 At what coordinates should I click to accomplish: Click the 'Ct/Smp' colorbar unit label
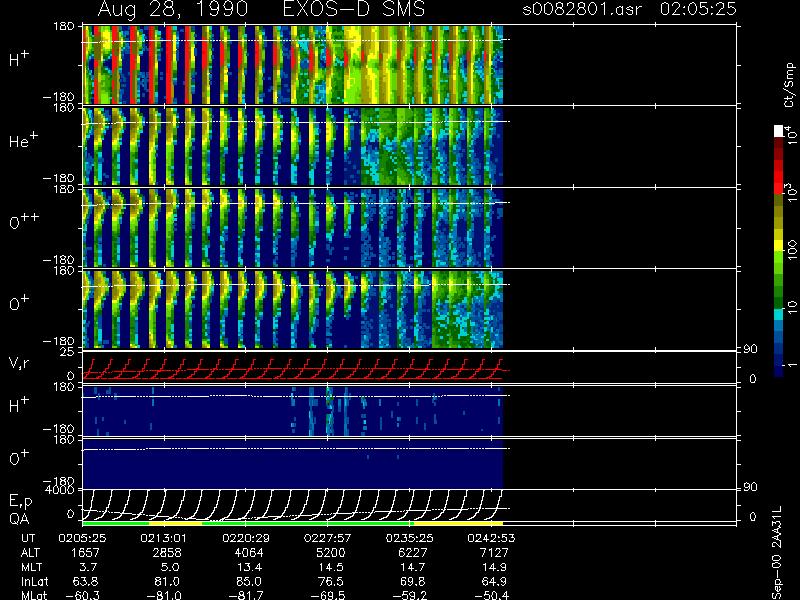[x=790, y=85]
